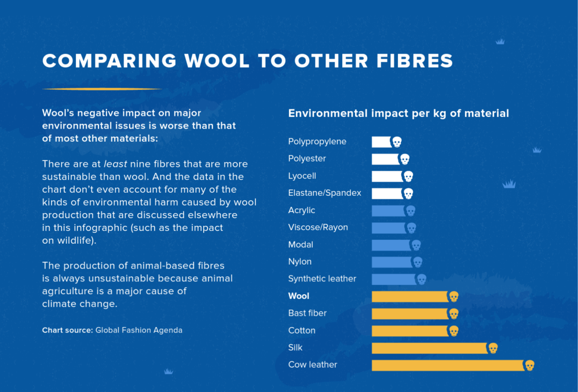
Task: Select the skull icon ending Lyocell bar
Action: (x=408, y=177)
